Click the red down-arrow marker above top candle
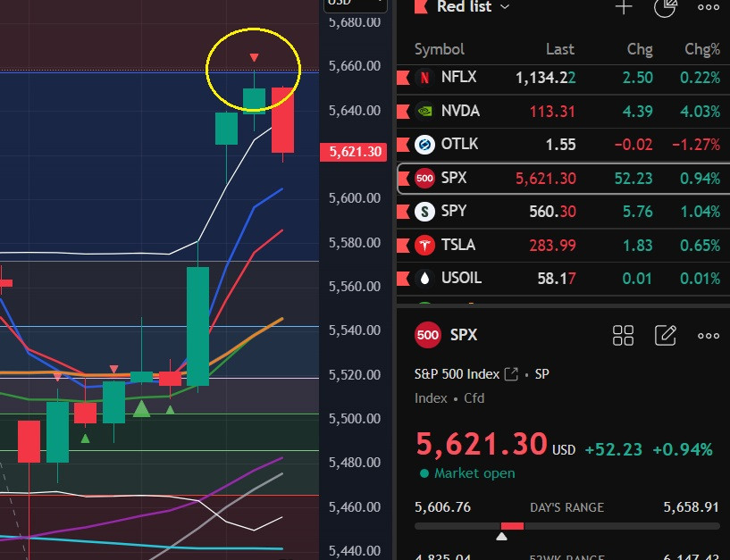Screen dimensions: 730x560 254,58
